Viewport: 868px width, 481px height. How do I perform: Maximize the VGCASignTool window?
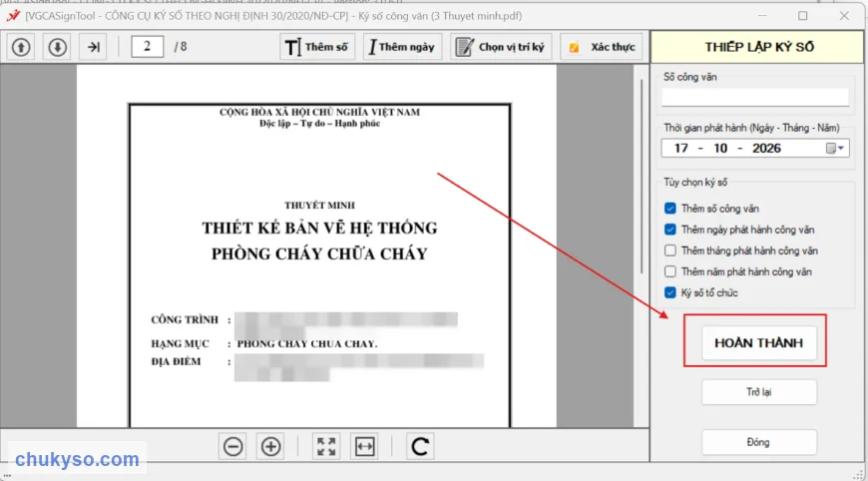pos(803,16)
